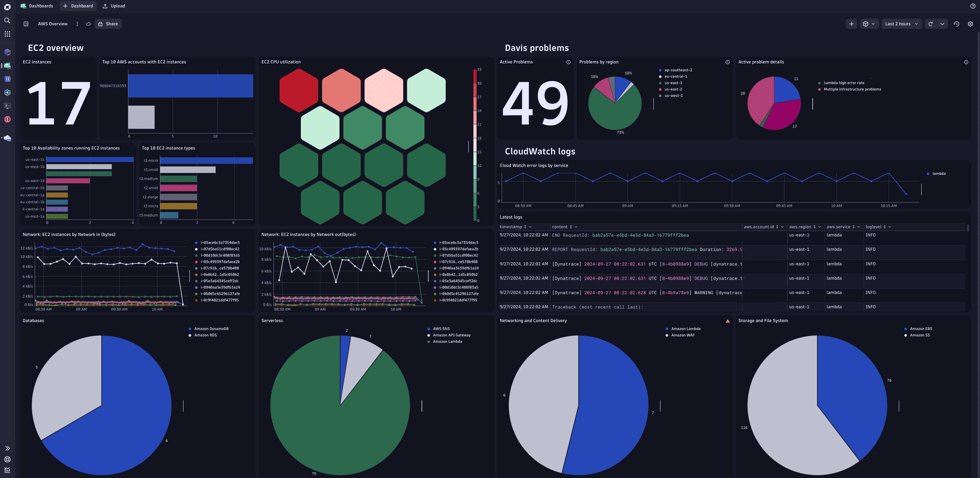Viewport: 980px width, 478px height.
Task: Open the segments cube dropdown
Action: point(869,24)
